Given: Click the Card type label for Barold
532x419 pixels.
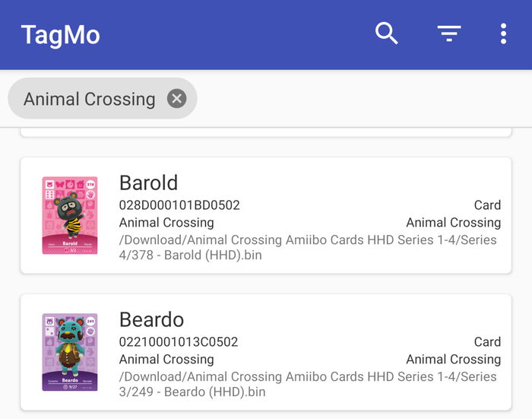Looking at the screenshot, I should [488, 205].
